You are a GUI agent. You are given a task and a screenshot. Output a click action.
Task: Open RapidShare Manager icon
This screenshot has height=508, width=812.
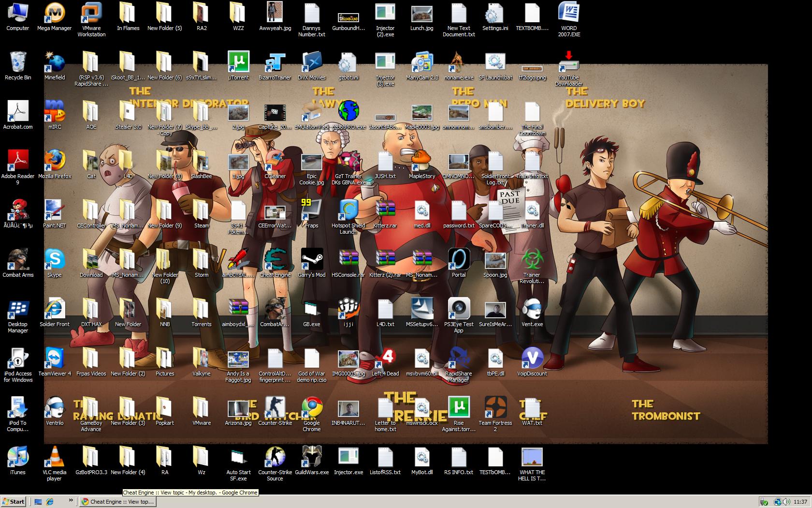(x=459, y=365)
